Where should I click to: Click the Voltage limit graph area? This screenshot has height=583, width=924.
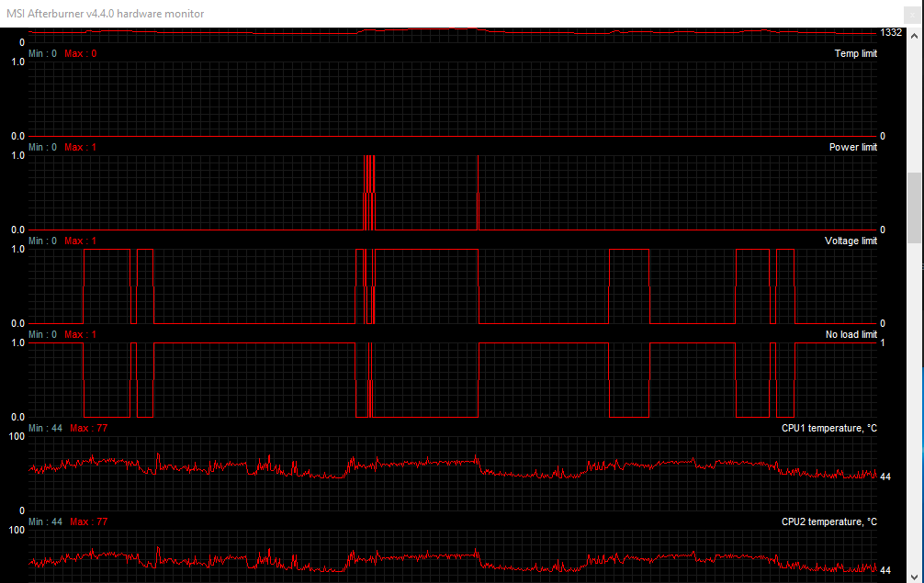(x=453, y=286)
